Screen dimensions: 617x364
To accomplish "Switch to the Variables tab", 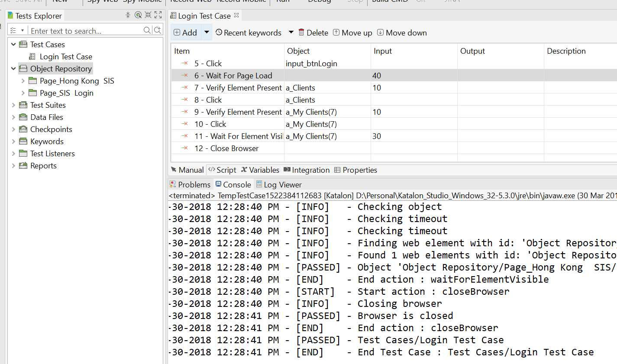I will (x=260, y=170).
